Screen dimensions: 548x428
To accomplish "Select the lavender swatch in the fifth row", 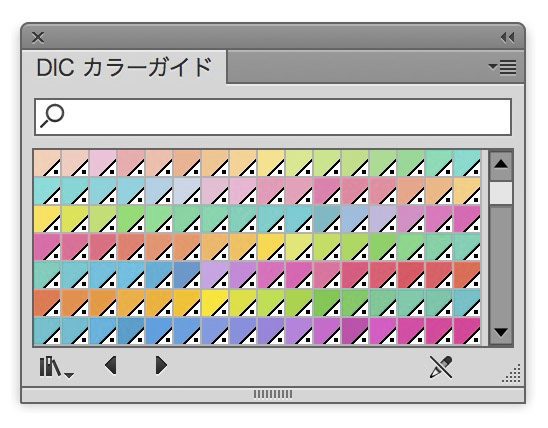I will click(215, 275).
